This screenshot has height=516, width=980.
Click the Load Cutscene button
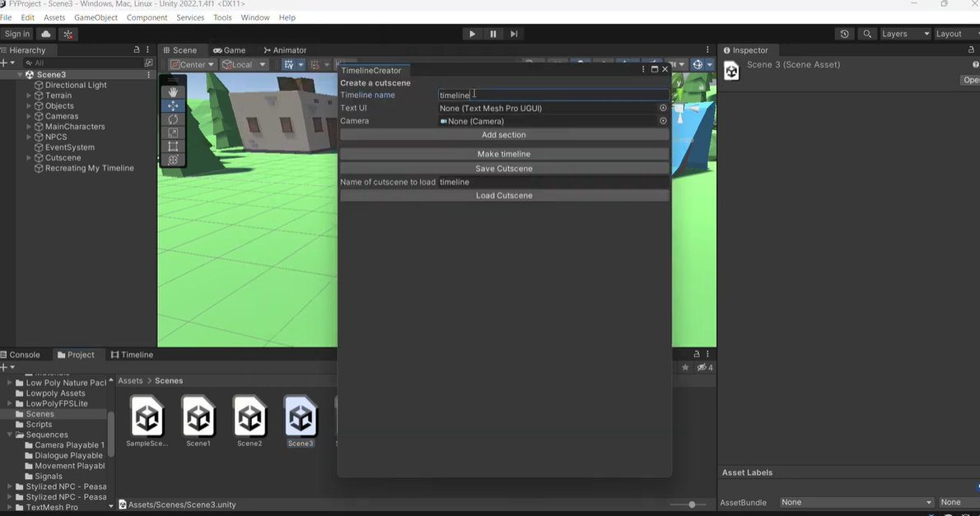(x=504, y=196)
